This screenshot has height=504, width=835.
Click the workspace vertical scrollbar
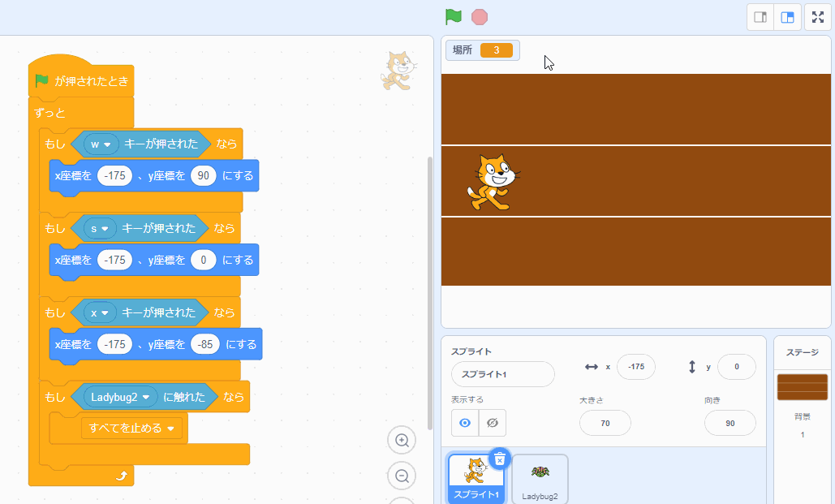pyautogui.click(x=430, y=292)
